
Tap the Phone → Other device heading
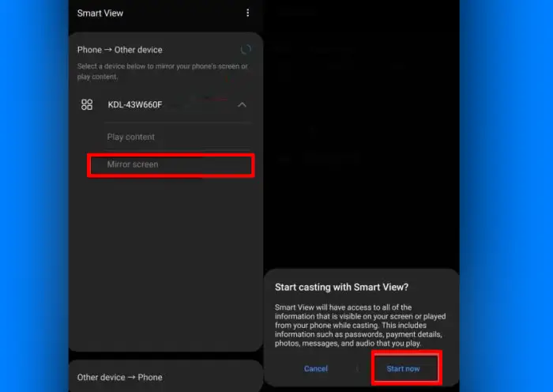pyautogui.click(x=119, y=50)
